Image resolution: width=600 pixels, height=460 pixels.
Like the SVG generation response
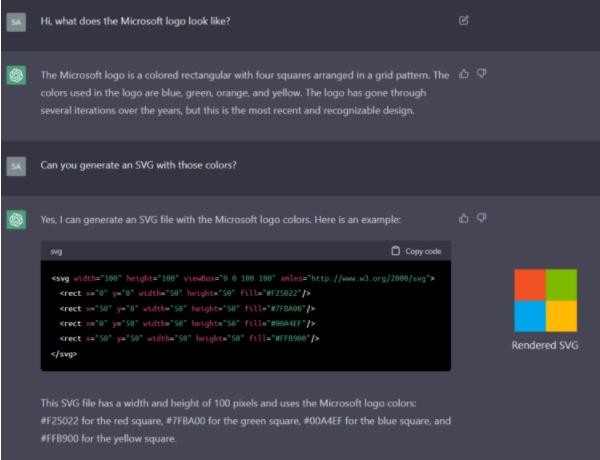(x=463, y=218)
